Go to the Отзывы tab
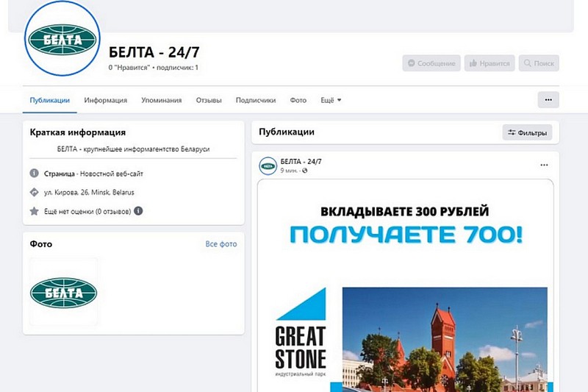Image resolution: width=588 pixels, height=392 pixels. (x=209, y=100)
